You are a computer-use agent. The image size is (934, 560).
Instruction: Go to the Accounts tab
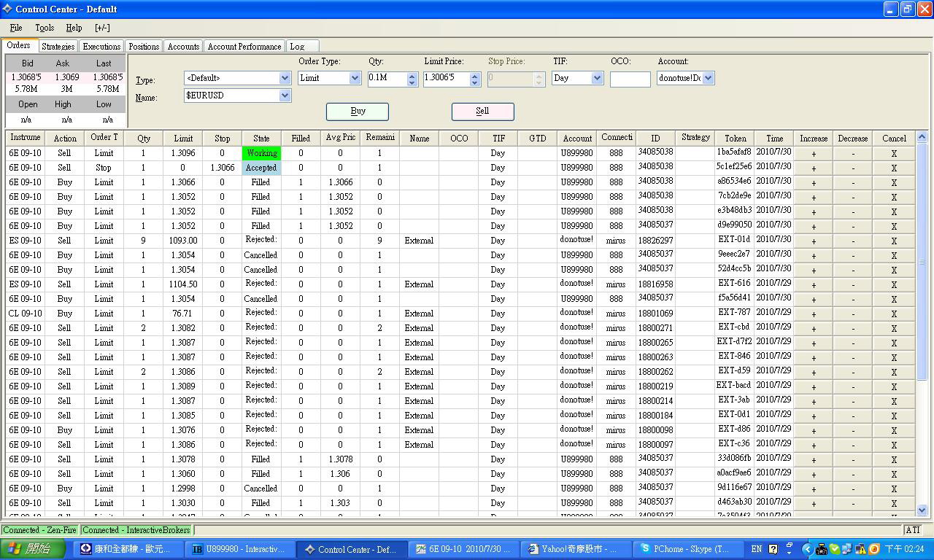point(183,47)
